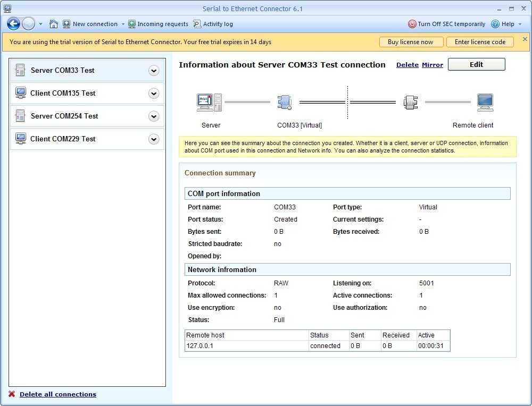Expand the New connection dropdown arrow

123,24
